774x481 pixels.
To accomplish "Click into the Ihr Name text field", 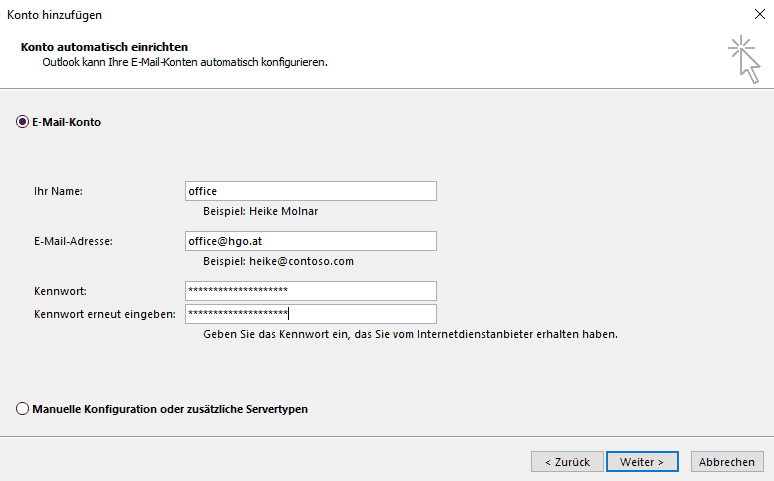I will 311,191.
